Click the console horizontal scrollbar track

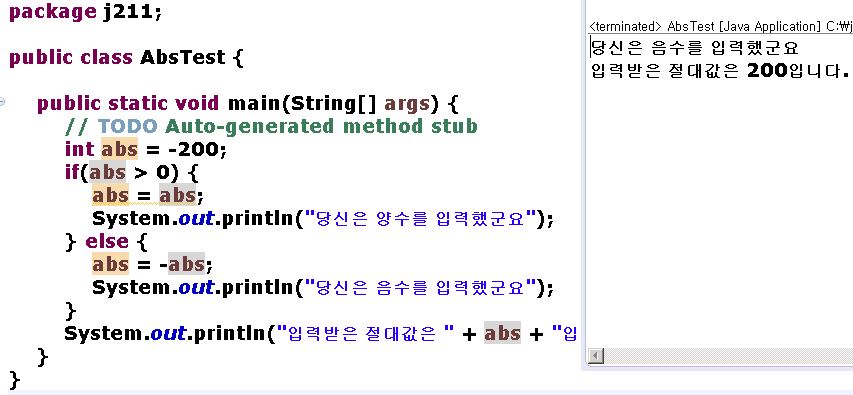pyautogui.click(x=728, y=356)
